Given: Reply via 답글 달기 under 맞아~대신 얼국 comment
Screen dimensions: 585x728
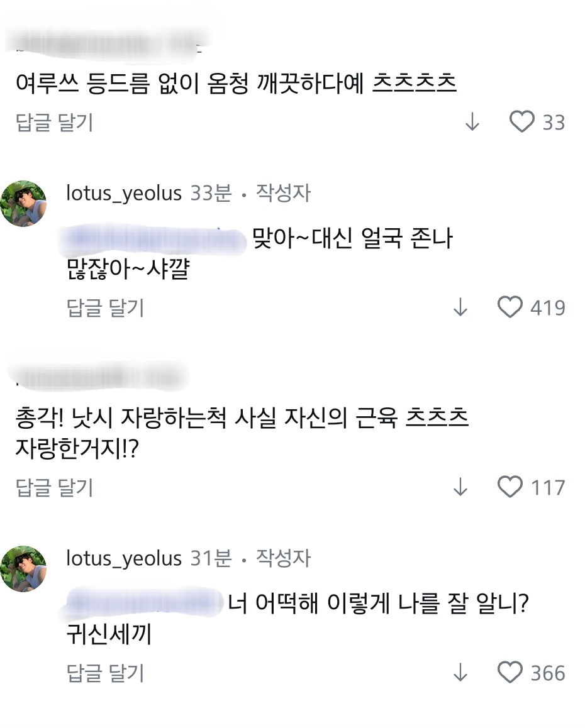Looking at the screenshot, I should pyautogui.click(x=106, y=307).
